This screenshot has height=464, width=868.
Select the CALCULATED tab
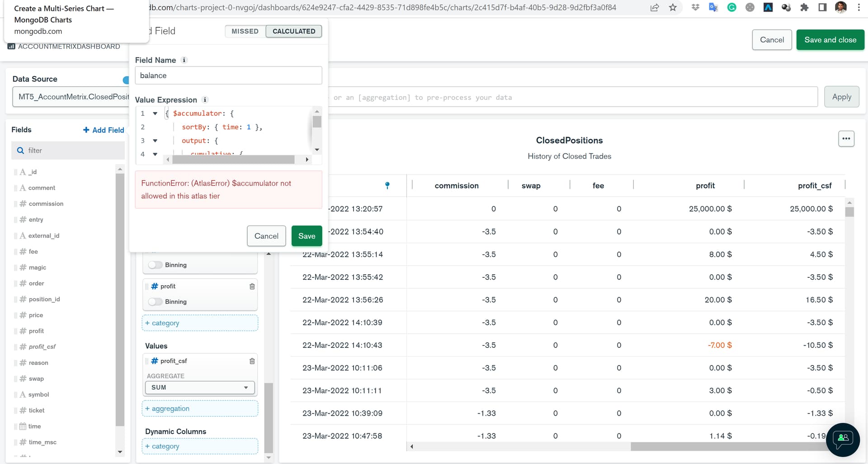tap(294, 31)
